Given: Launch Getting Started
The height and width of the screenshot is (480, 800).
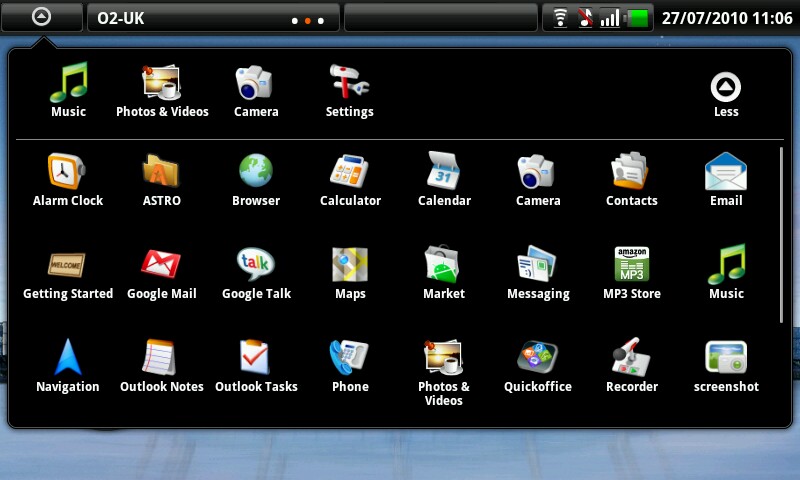Looking at the screenshot, I should pyautogui.click(x=68, y=274).
